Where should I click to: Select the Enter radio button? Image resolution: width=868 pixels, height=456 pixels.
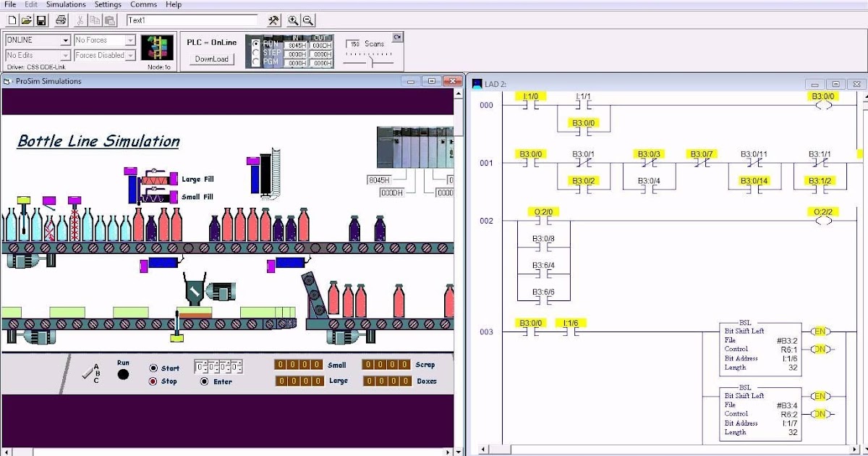point(205,380)
